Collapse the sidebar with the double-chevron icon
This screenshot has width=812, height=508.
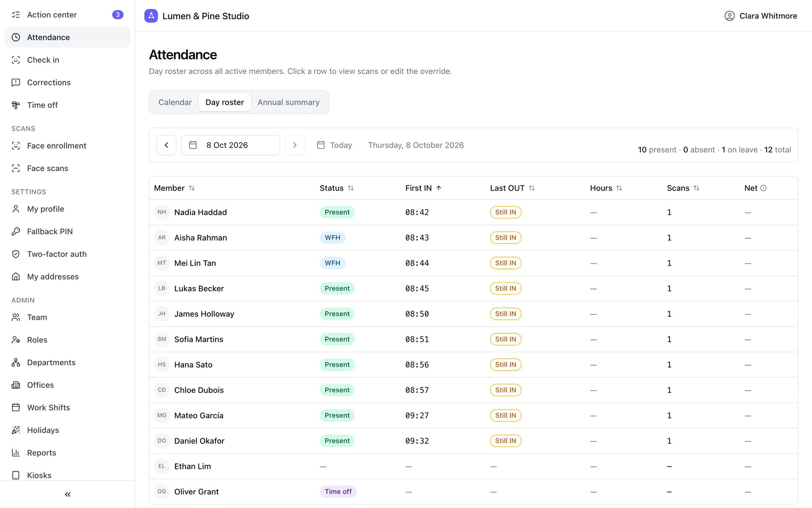click(x=68, y=494)
